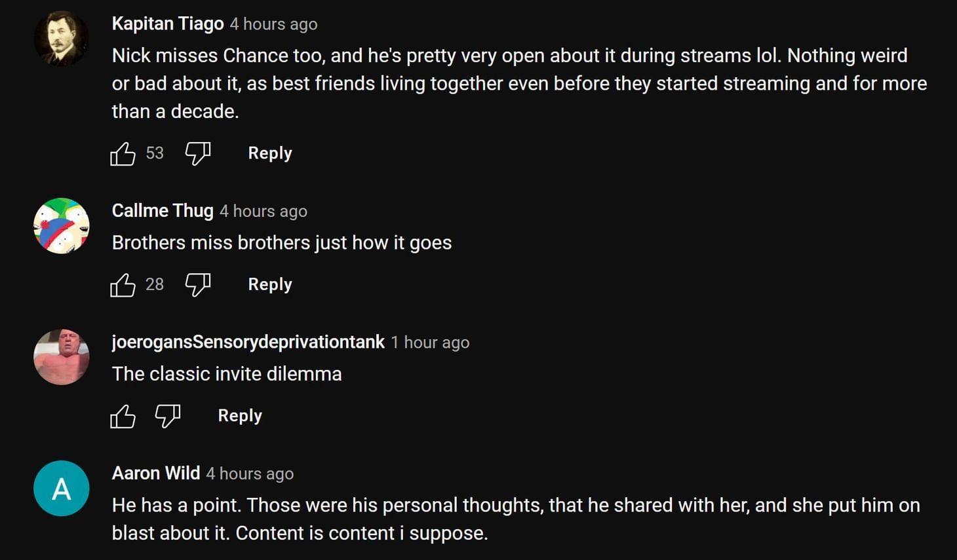Reply to joerogansSensorydeprivationtank's comment
The height and width of the screenshot is (560, 957).
click(x=240, y=416)
